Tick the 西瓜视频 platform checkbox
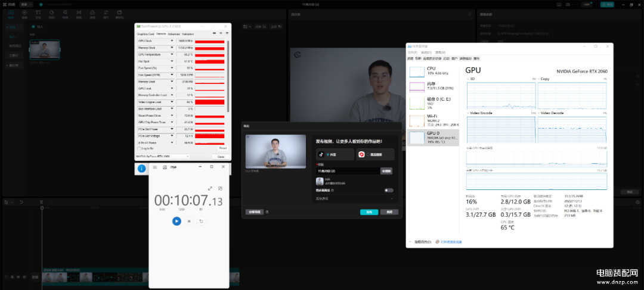This screenshot has height=290, width=644. (368, 155)
